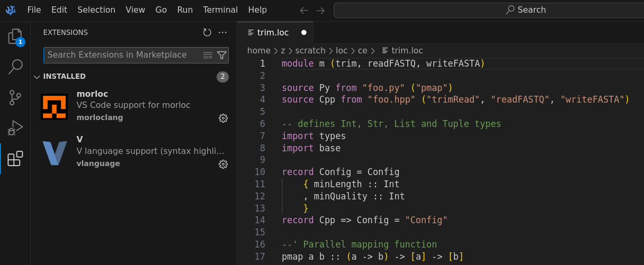Screen dimensions: 644x265
Task: Open Extensions views and more actions menu
Action: [x=222, y=32]
